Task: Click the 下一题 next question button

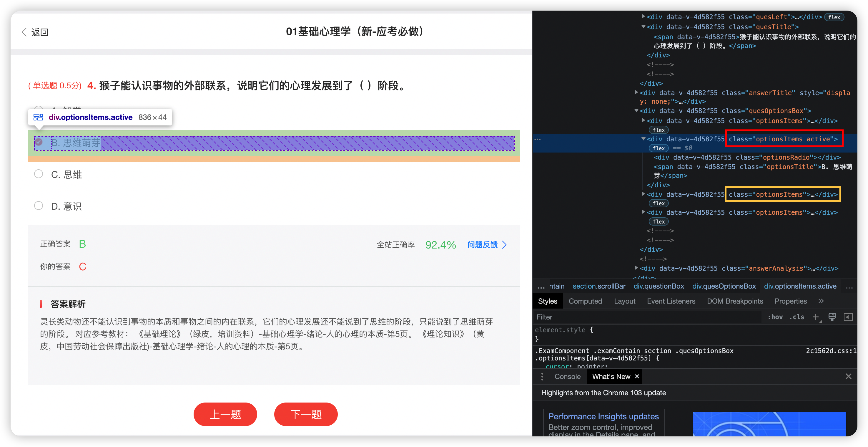Action: pos(306,414)
